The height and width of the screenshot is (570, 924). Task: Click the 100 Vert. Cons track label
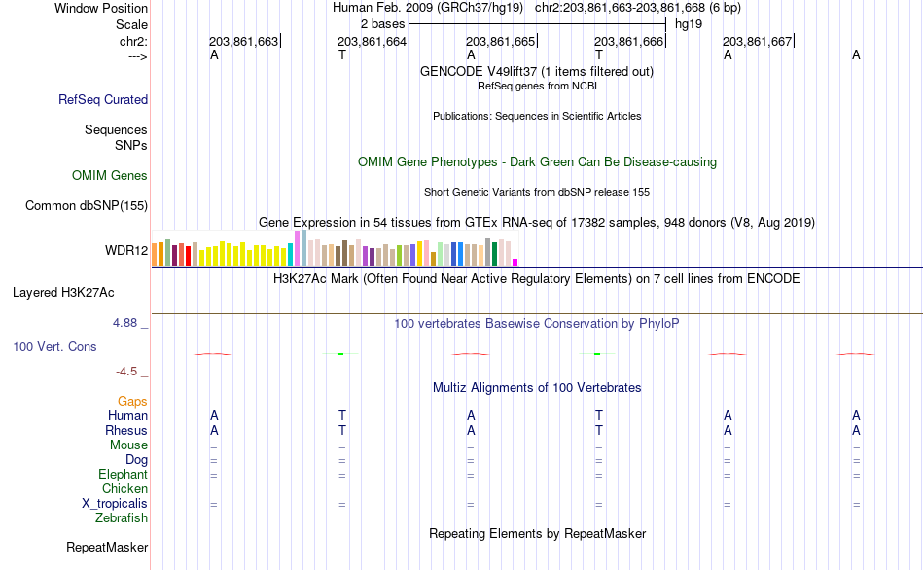54,346
